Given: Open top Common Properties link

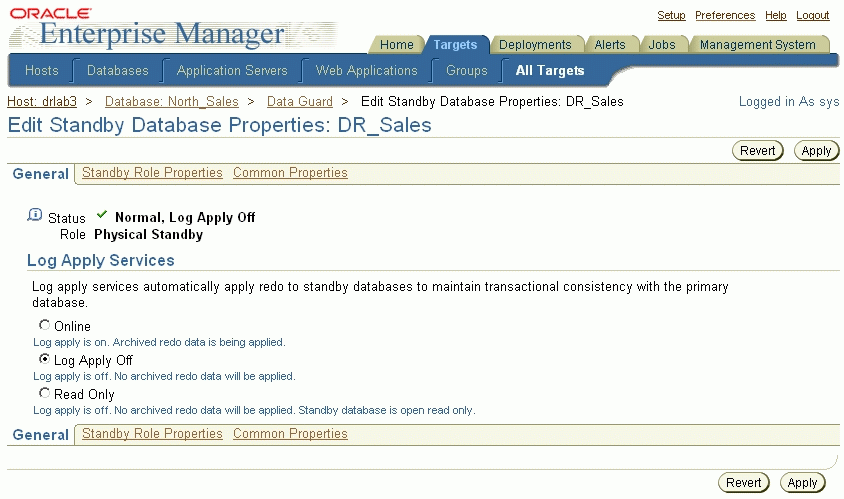Looking at the screenshot, I should point(290,172).
